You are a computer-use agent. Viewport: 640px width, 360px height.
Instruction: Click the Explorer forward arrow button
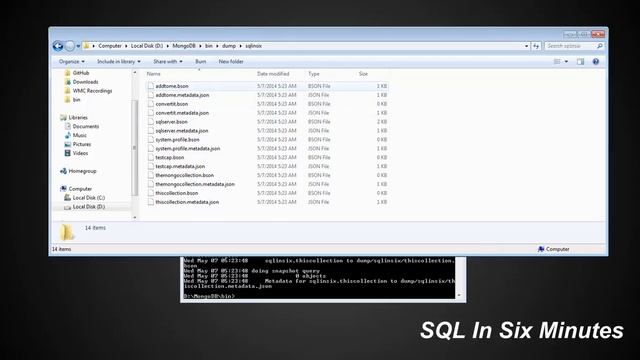(x=70, y=46)
